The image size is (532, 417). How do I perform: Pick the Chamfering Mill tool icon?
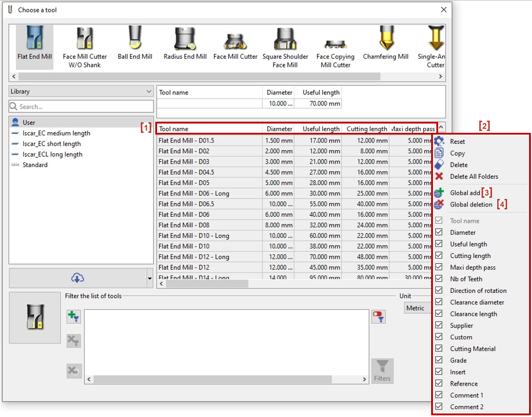[385, 41]
